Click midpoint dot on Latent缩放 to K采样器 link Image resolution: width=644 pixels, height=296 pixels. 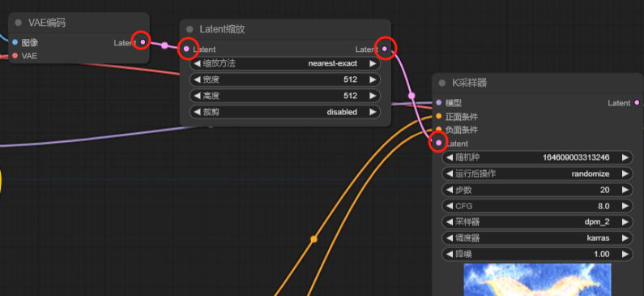pyautogui.click(x=412, y=96)
